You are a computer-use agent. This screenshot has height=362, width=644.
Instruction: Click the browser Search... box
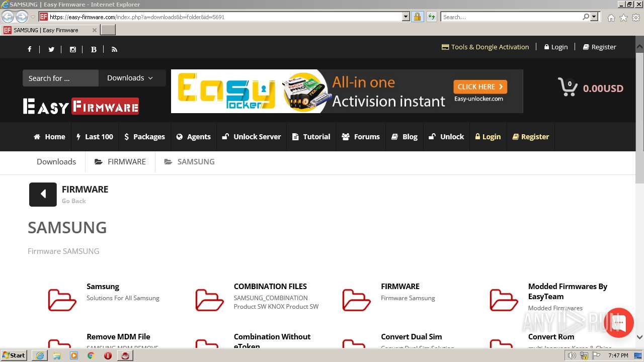(x=512, y=17)
